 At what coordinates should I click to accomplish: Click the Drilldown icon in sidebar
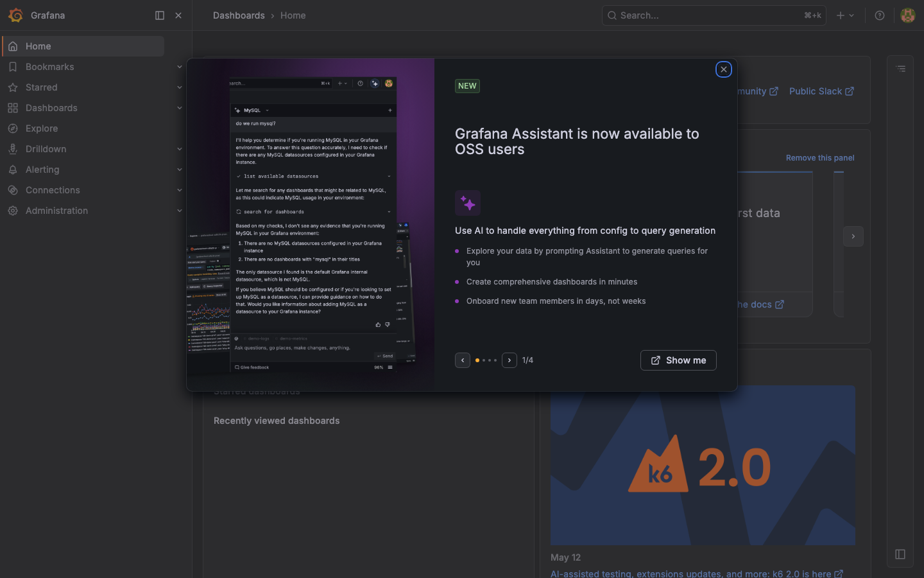(x=13, y=149)
